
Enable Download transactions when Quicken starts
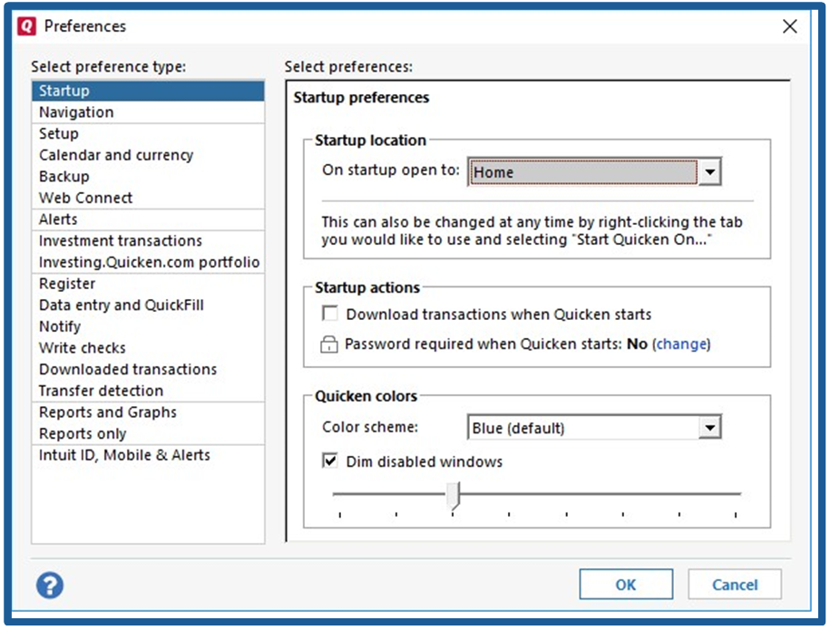[x=331, y=315]
